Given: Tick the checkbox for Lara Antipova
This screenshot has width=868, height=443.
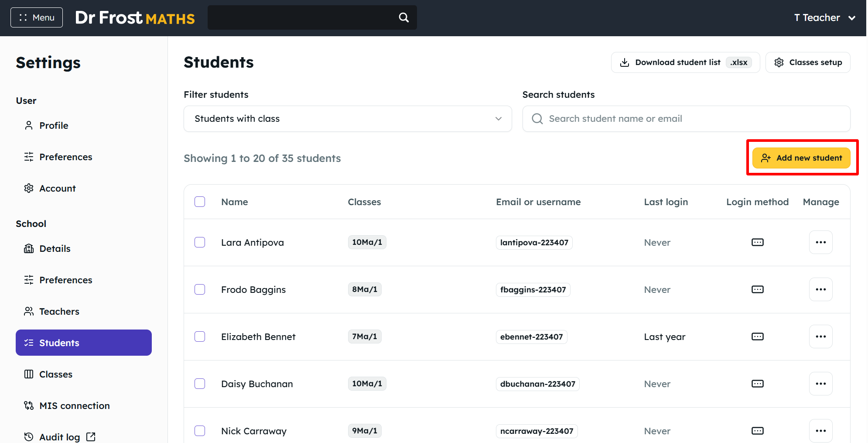Looking at the screenshot, I should 200,242.
